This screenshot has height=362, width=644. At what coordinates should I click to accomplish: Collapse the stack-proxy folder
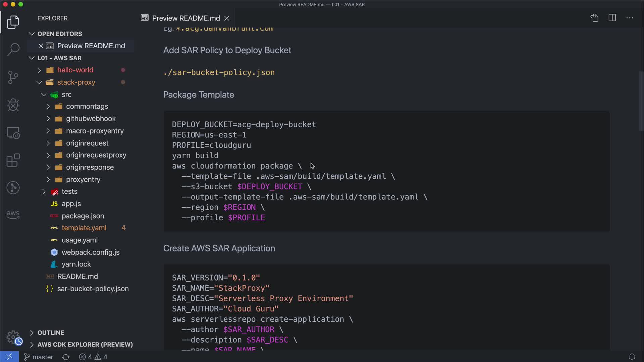tap(39, 82)
